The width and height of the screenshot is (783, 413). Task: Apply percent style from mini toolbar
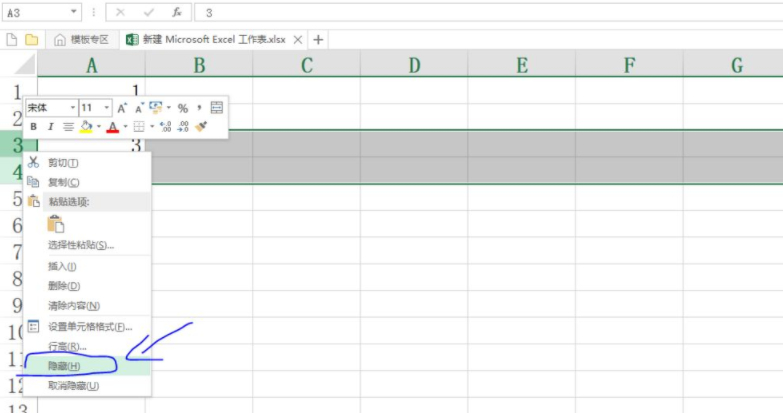point(183,108)
